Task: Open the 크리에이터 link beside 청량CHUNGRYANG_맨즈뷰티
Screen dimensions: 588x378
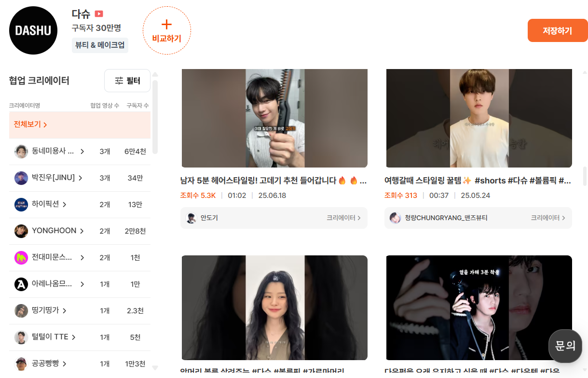Action: click(548, 218)
